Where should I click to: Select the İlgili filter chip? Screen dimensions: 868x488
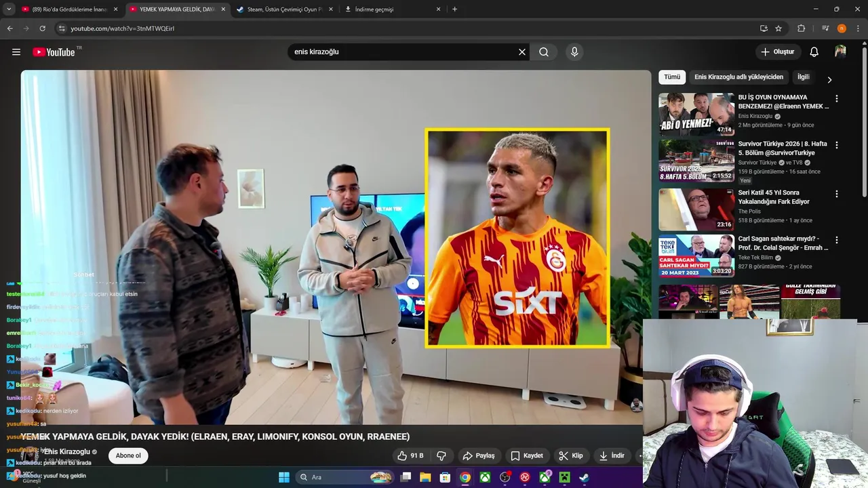[x=804, y=77]
